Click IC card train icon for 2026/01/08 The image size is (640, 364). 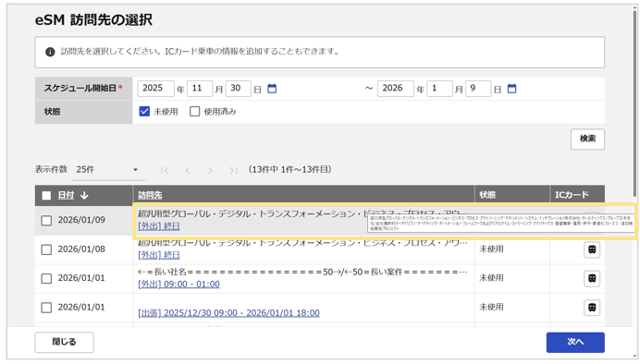(592, 249)
